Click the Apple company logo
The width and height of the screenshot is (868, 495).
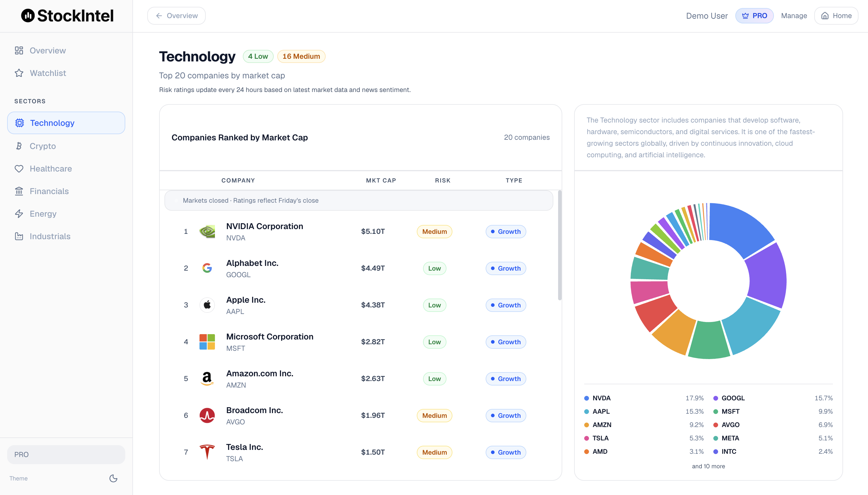(207, 305)
